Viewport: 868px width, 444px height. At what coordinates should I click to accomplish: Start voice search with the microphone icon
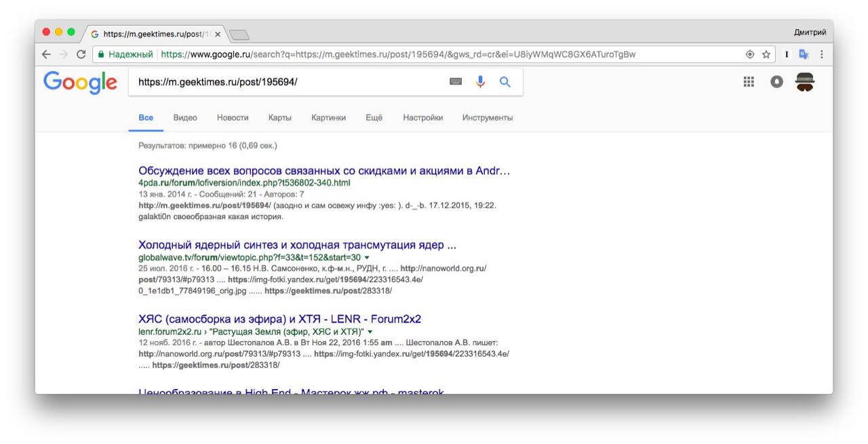pos(480,81)
